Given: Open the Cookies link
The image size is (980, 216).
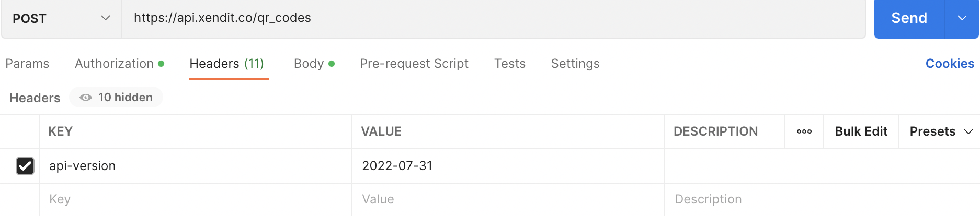Looking at the screenshot, I should 950,64.
